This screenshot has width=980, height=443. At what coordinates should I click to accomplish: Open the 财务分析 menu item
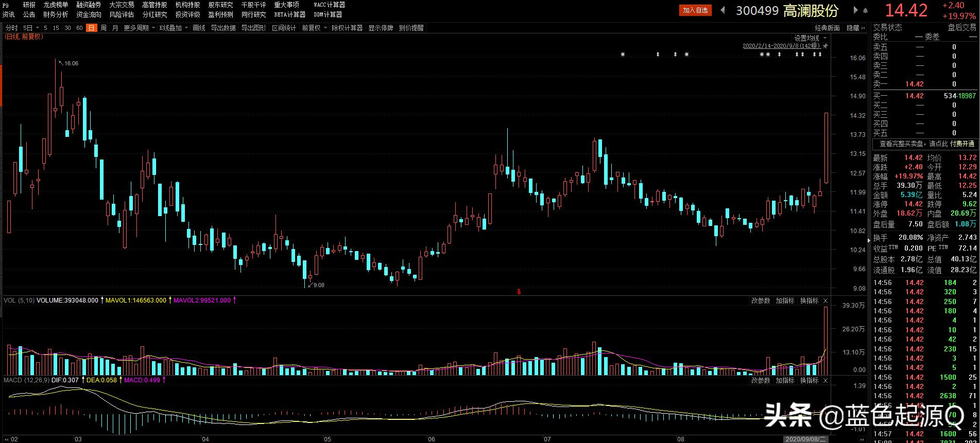coord(56,15)
